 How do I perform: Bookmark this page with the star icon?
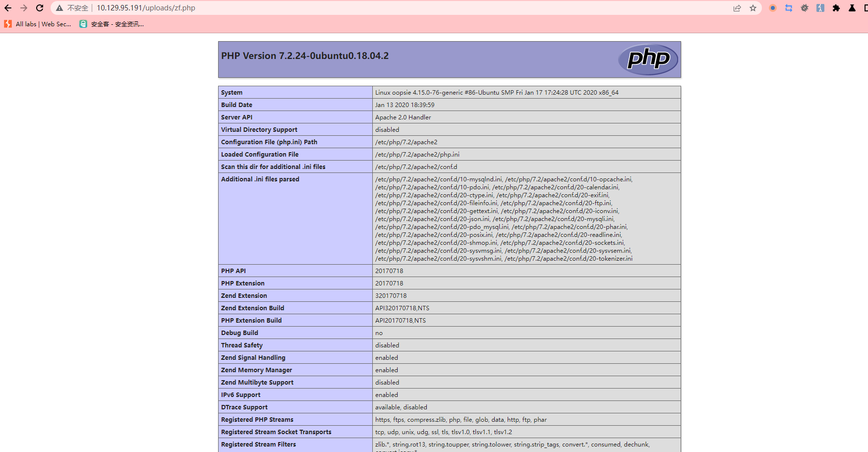(x=753, y=8)
